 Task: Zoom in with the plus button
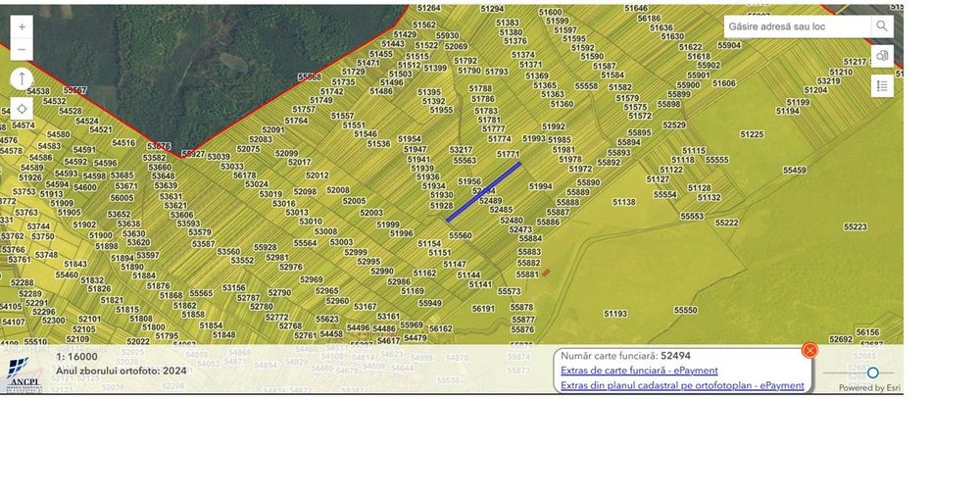pyautogui.click(x=22, y=26)
